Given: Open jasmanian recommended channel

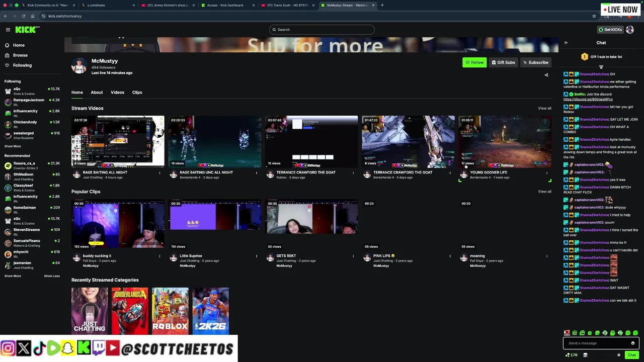Looking at the screenshot, I should tap(32, 265).
